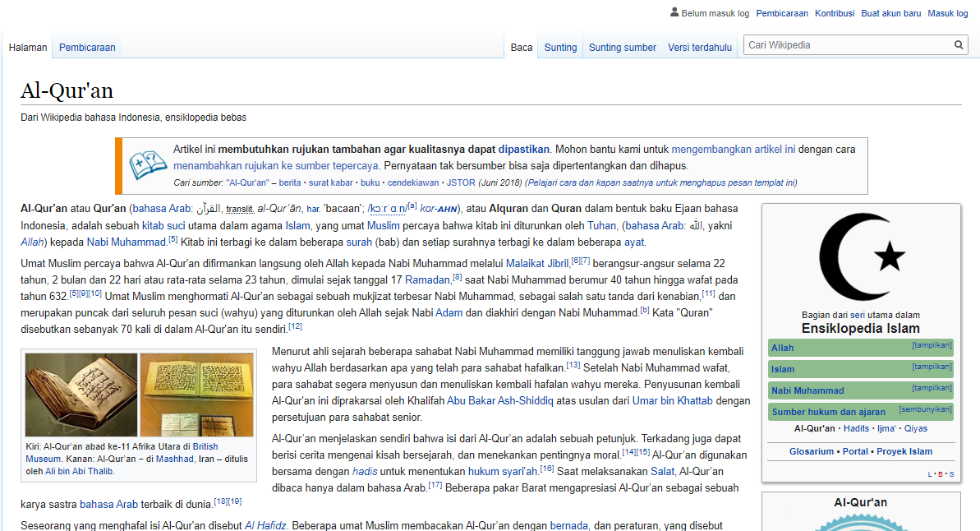Image resolution: width=980 pixels, height=531 pixels.
Task: Click the bernada link
Action: pos(568,525)
